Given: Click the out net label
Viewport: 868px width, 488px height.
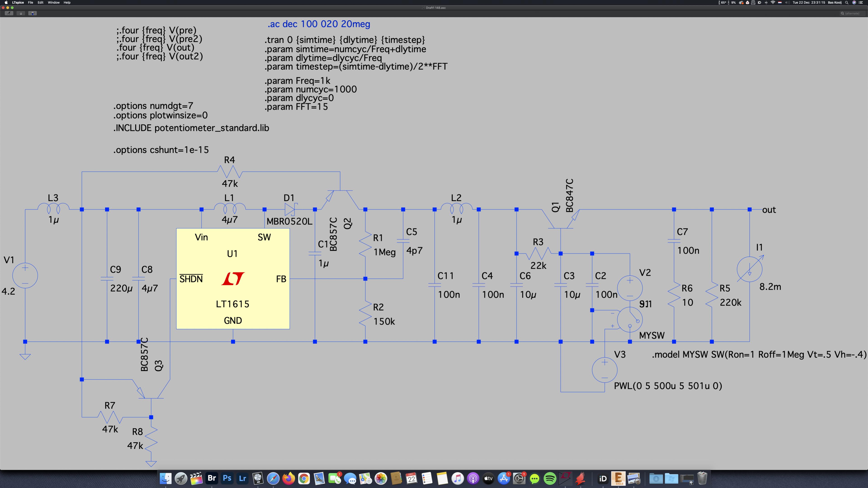Looking at the screenshot, I should click(769, 210).
